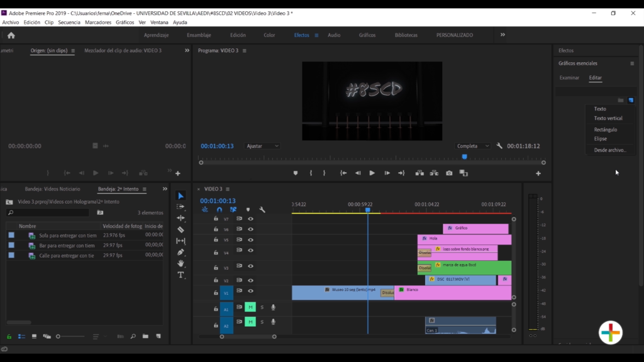The width and height of the screenshot is (644, 362).
Task: Choose Rectángulo from the layer menu
Action: 606,129
